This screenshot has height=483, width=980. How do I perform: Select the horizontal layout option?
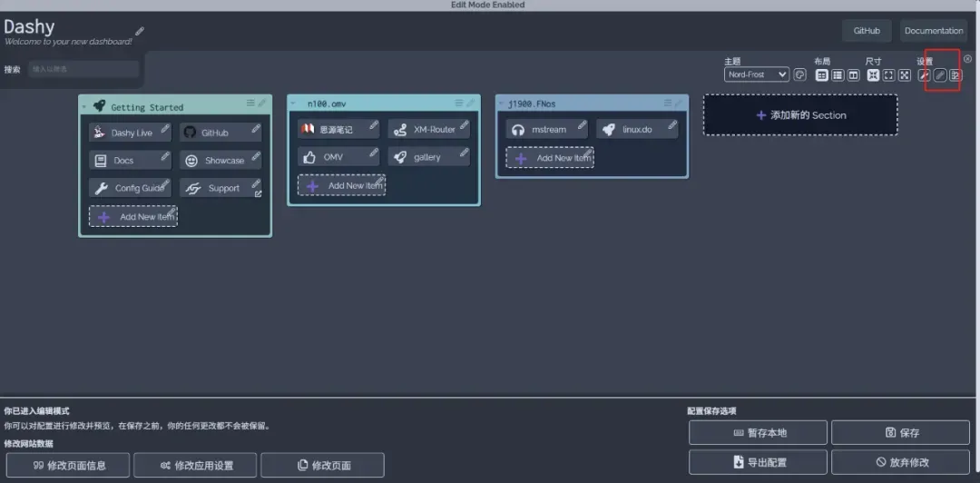point(853,75)
